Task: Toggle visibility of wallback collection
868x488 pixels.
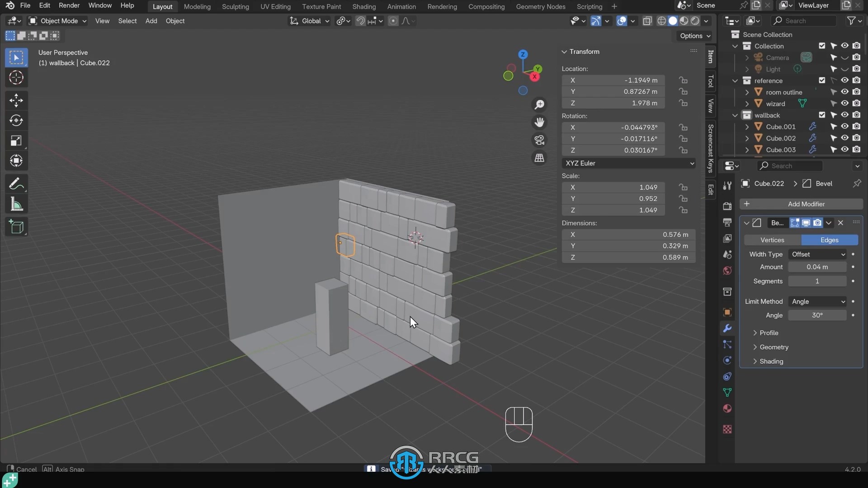Action: 845,115
